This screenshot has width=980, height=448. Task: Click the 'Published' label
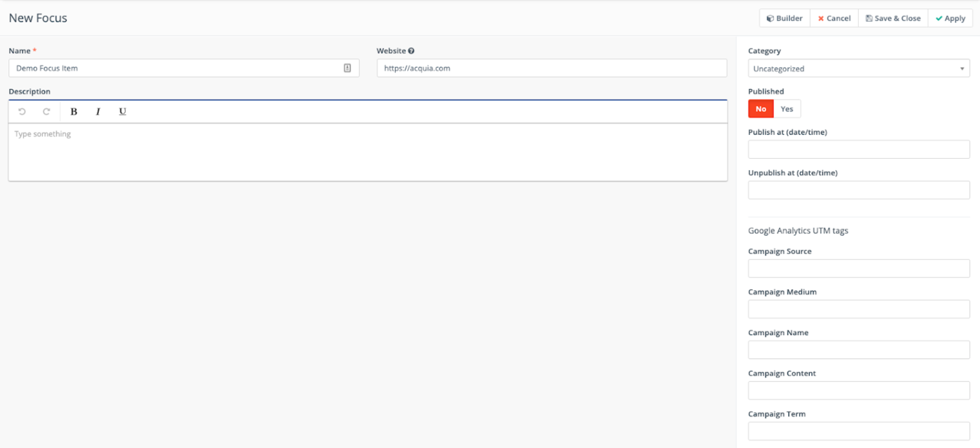coord(766,91)
